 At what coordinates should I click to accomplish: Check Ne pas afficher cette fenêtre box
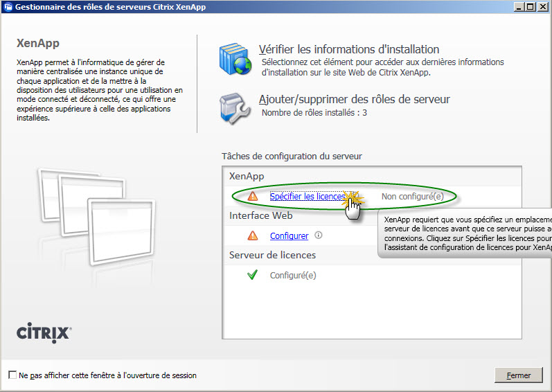12,375
